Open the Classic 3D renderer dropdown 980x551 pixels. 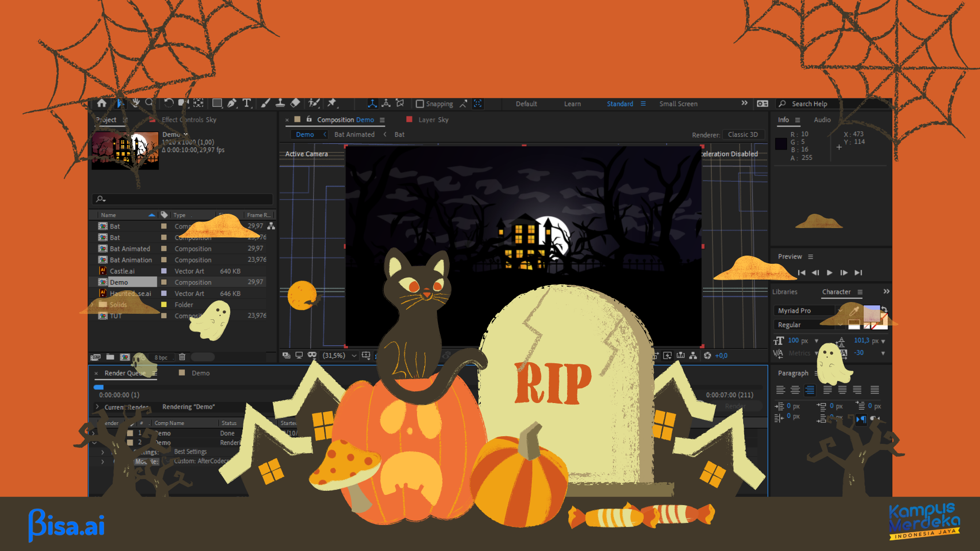[744, 135]
